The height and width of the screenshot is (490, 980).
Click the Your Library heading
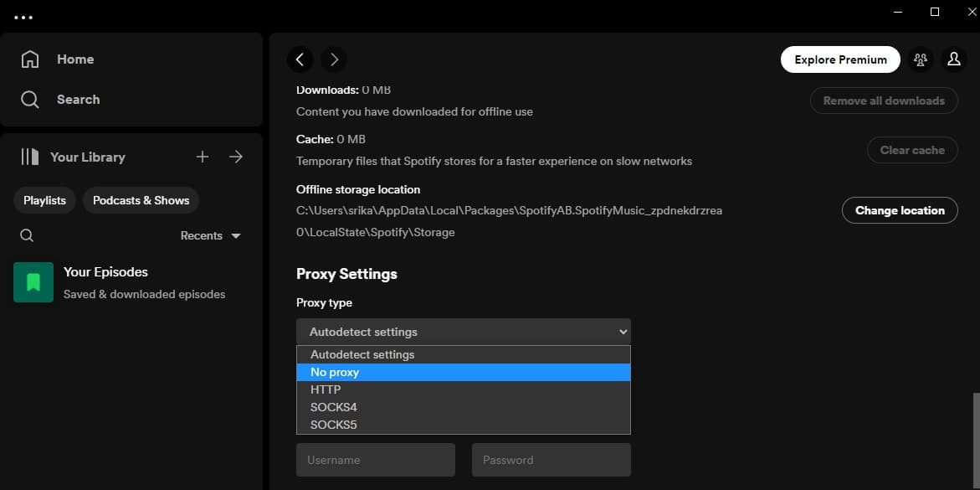click(88, 157)
